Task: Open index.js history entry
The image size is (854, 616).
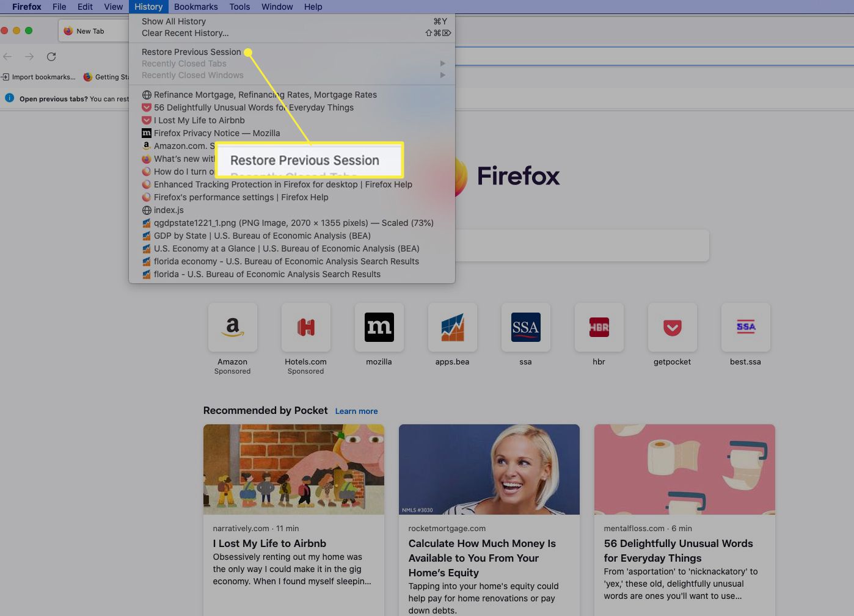Action: coord(292,210)
